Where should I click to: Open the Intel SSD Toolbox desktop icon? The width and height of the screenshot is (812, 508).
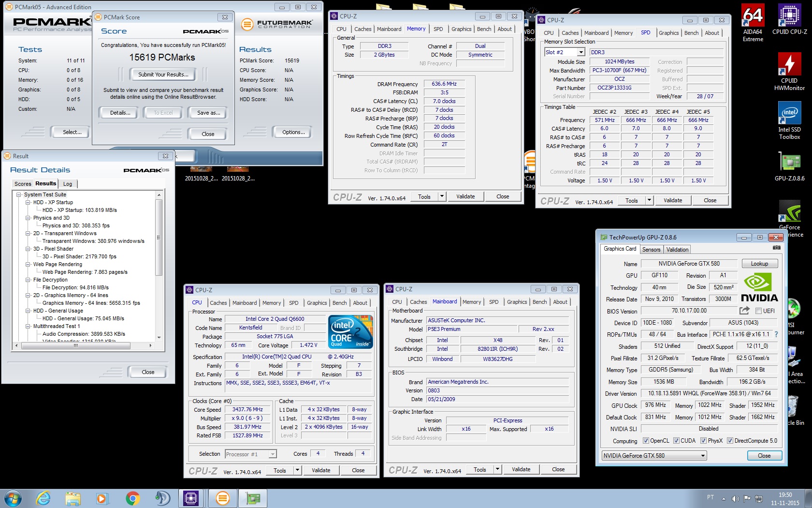789,121
